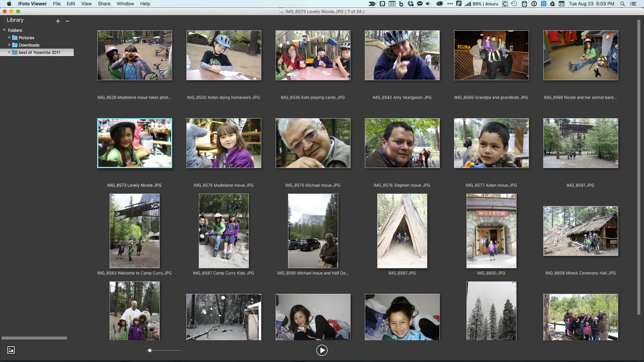
Task: Click the volume icon in menu bar
Action: coord(428,4)
